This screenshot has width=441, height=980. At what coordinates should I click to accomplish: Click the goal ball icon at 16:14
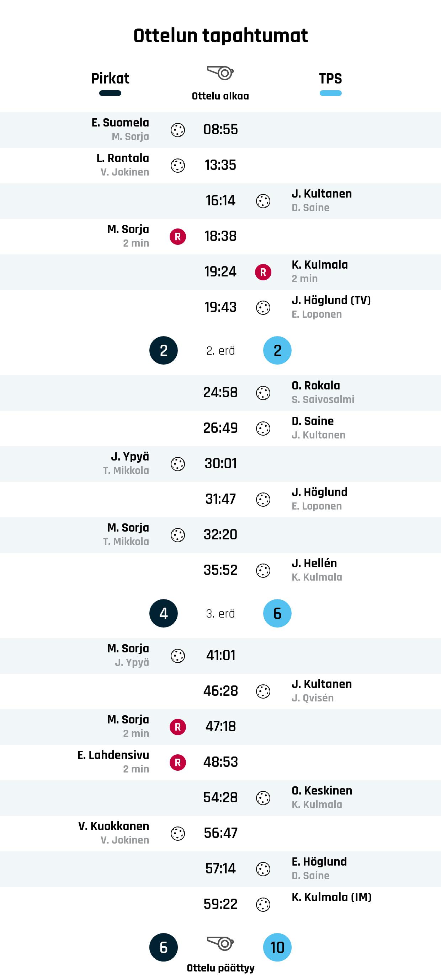coord(263,201)
